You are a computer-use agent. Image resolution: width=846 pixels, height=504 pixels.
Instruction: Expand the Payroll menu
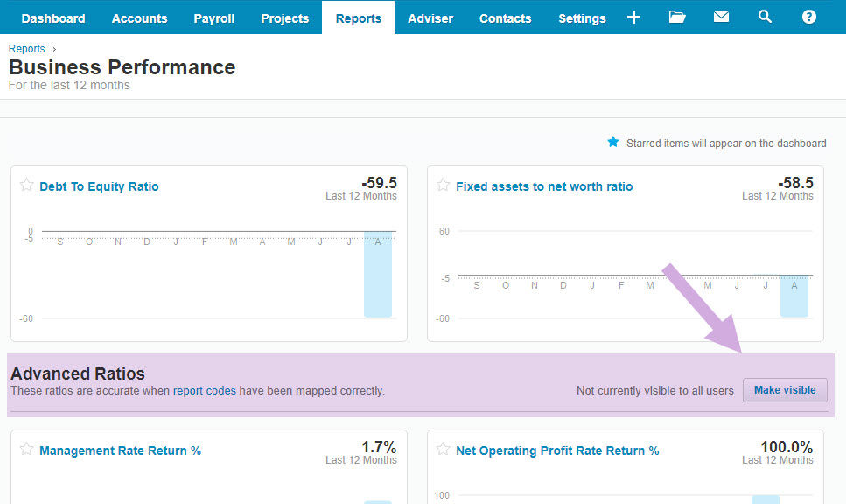click(214, 18)
